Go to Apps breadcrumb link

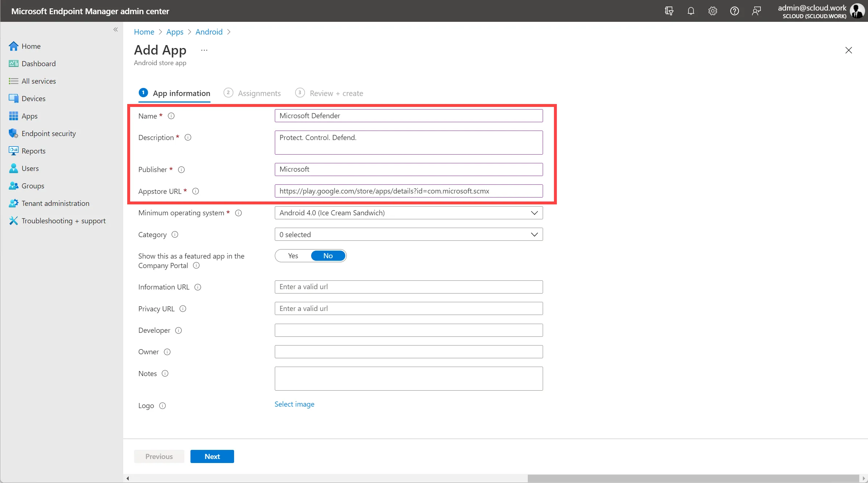[x=175, y=32]
